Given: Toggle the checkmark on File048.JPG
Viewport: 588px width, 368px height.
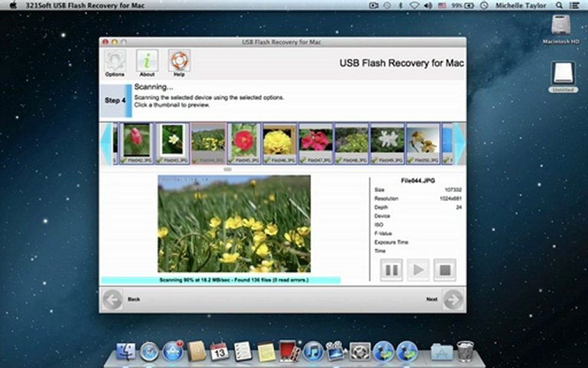Looking at the screenshot, I should coord(338,160).
